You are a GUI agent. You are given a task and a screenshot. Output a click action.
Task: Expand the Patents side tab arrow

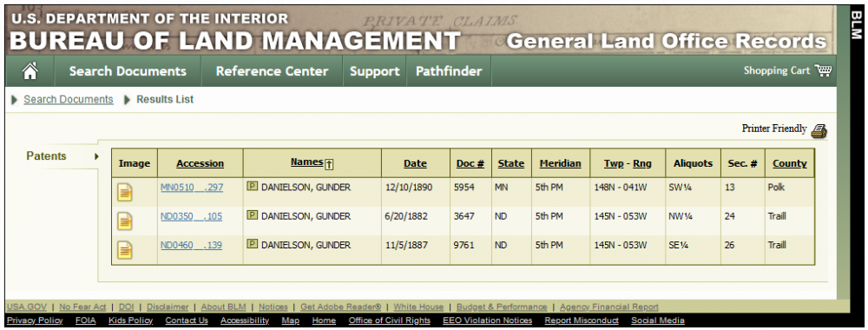(96, 156)
